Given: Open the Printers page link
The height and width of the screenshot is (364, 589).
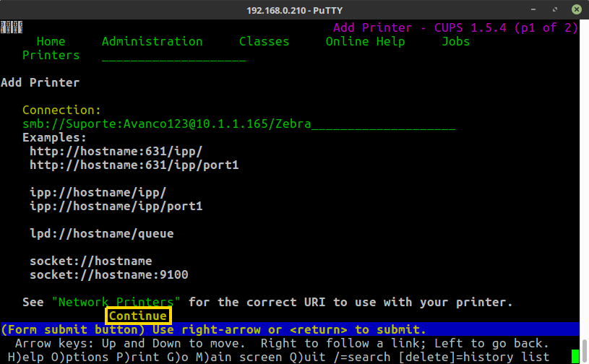Looking at the screenshot, I should [51, 55].
